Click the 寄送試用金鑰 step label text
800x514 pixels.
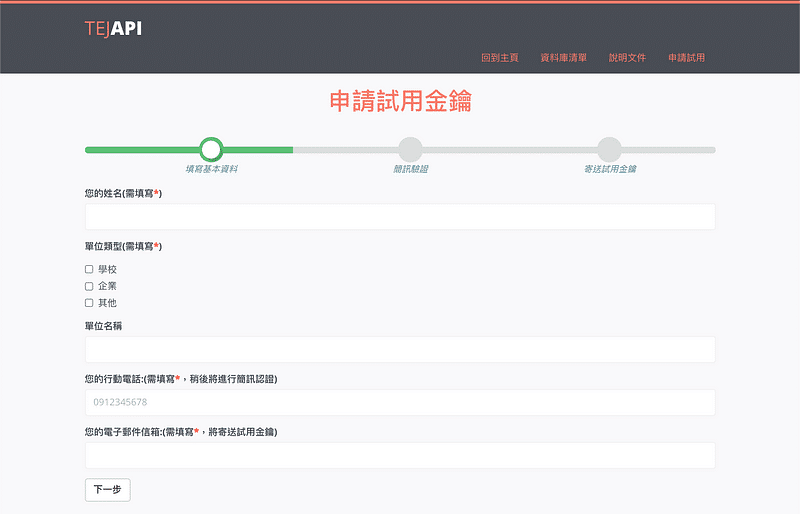[x=609, y=169]
